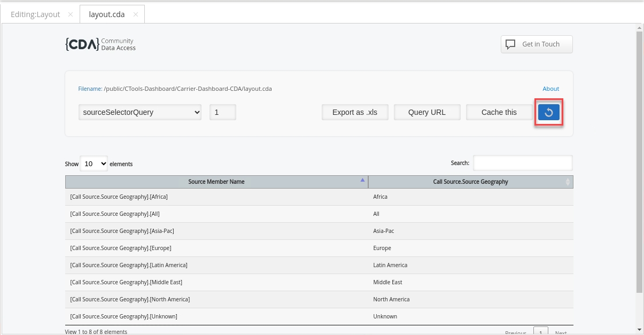Focus the Search input field
Screen dimensions: 644x335
522,163
